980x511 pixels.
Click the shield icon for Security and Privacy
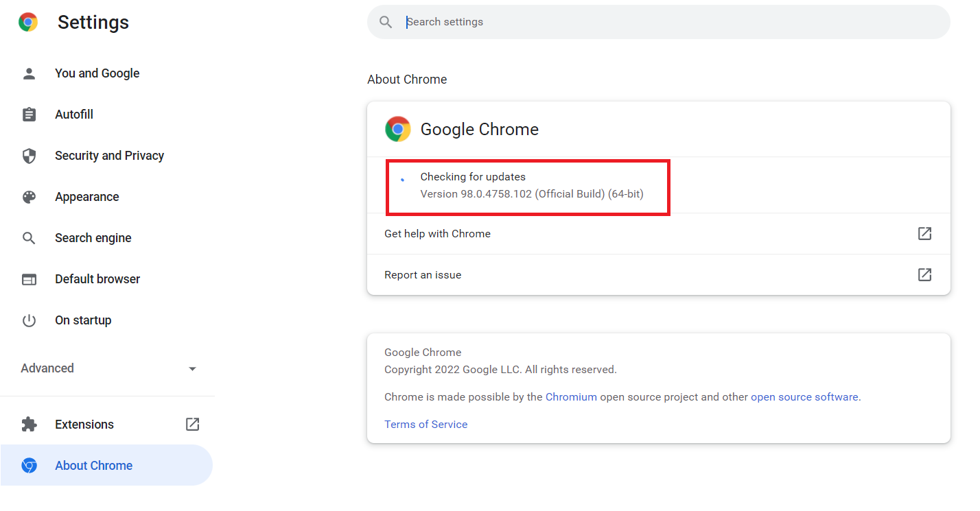(x=29, y=156)
